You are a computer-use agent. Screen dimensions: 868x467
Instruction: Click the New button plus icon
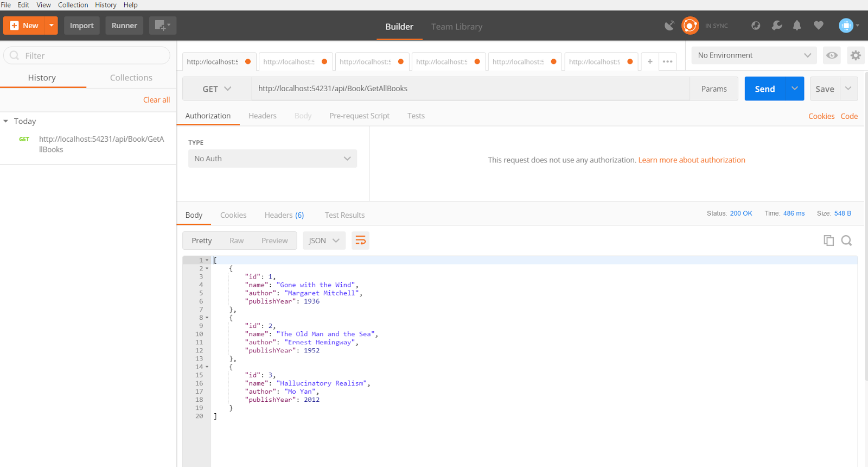tap(15, 26)
